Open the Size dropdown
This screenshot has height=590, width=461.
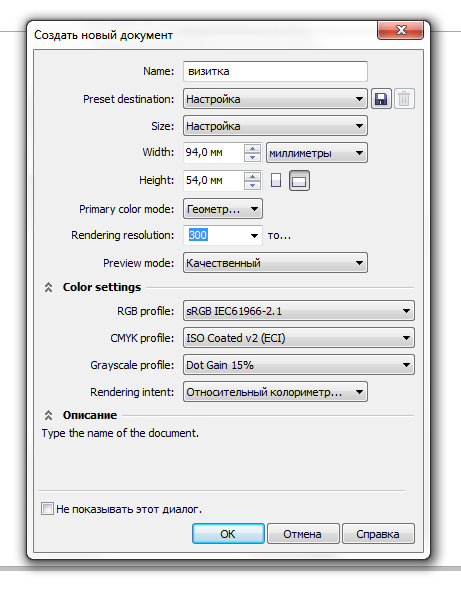[275, 126]
